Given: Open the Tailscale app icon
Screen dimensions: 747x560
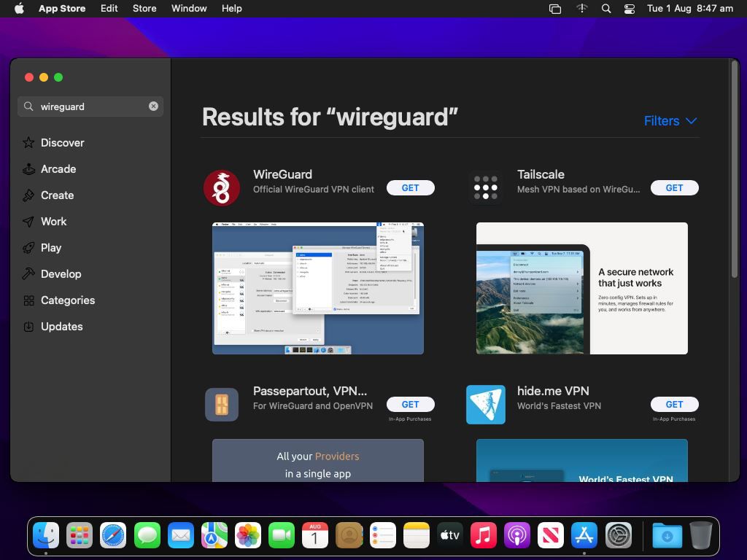Looking at the screenshot, I should click(x=486, y=187).
